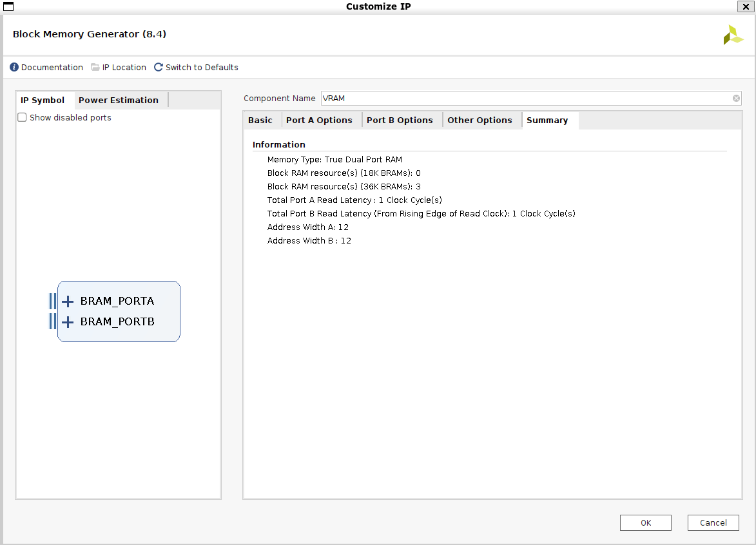Viewport: 756px width, 545px height.
Task: Open the Port A Options tab
Action: [x=319, y=120]
